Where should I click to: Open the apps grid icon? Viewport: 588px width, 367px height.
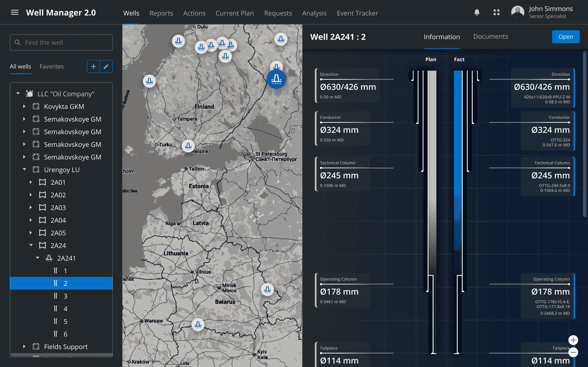click(x=496, y=12)
